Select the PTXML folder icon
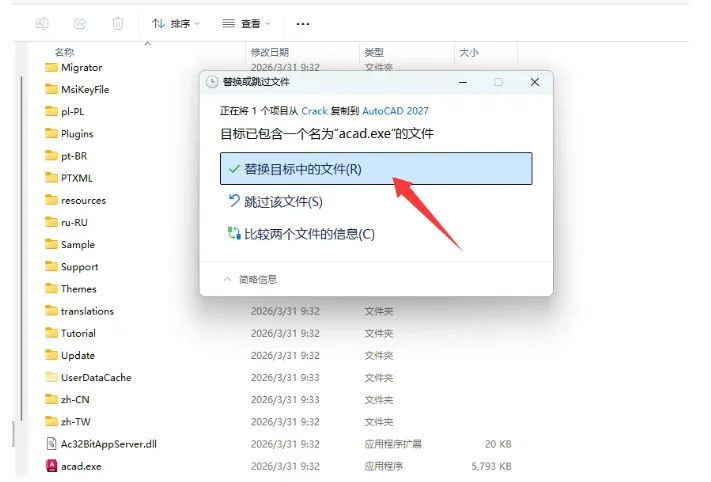This screenshot has height=482, width=711. (51, 178)
